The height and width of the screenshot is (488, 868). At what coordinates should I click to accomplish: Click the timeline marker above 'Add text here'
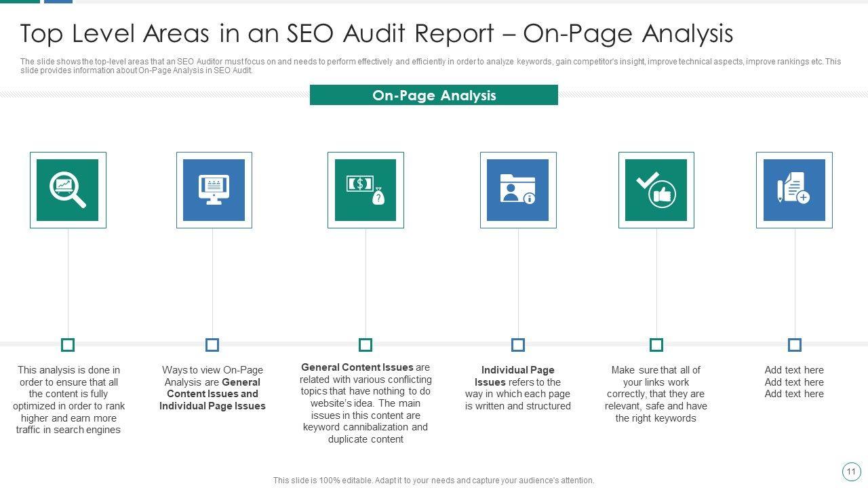pyautogui.click(x=795, y=345)
